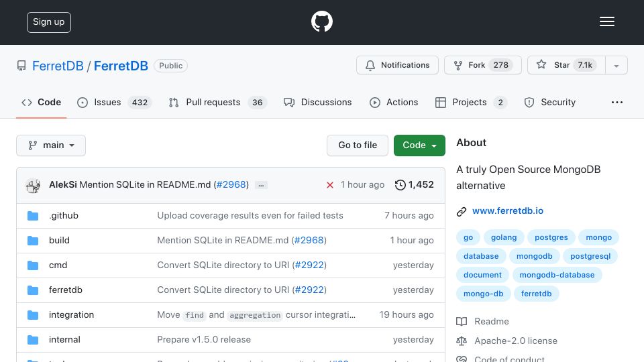This screenshot has height=362, width=644.
Task: Click the fork icon in Fork button
Action: pos(458,65)
